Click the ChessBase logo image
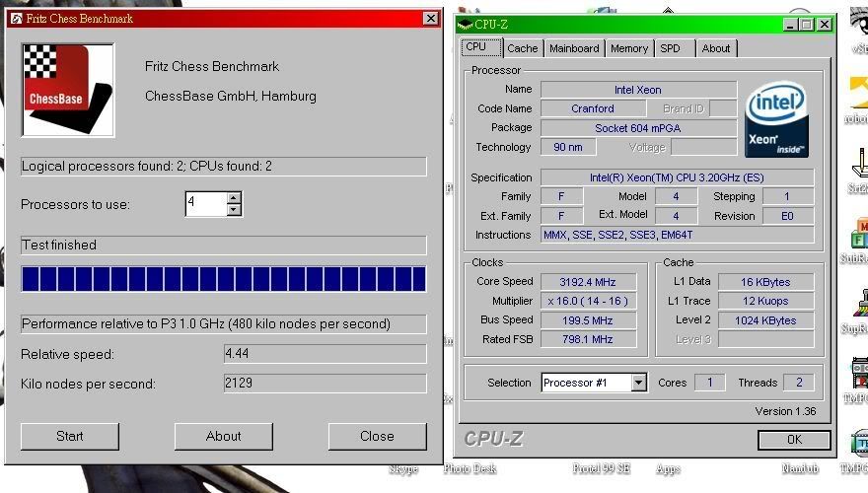868x493 pixels. pyautogui.click(x=68, y=90)
